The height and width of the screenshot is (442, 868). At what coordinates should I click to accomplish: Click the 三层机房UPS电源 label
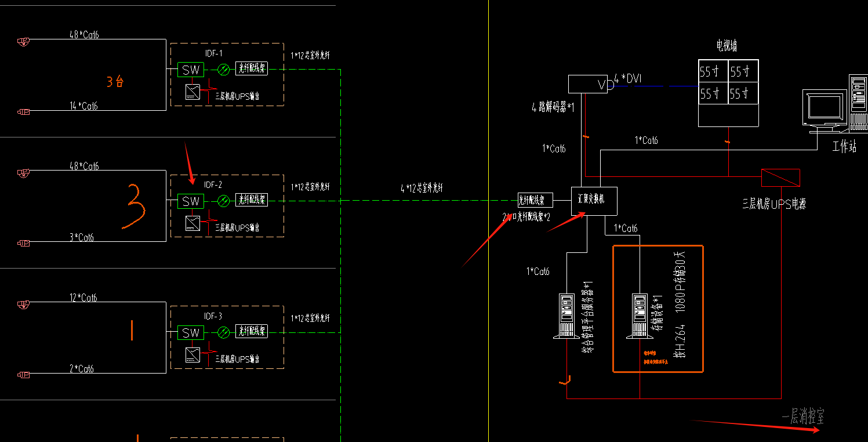[774, 204]
